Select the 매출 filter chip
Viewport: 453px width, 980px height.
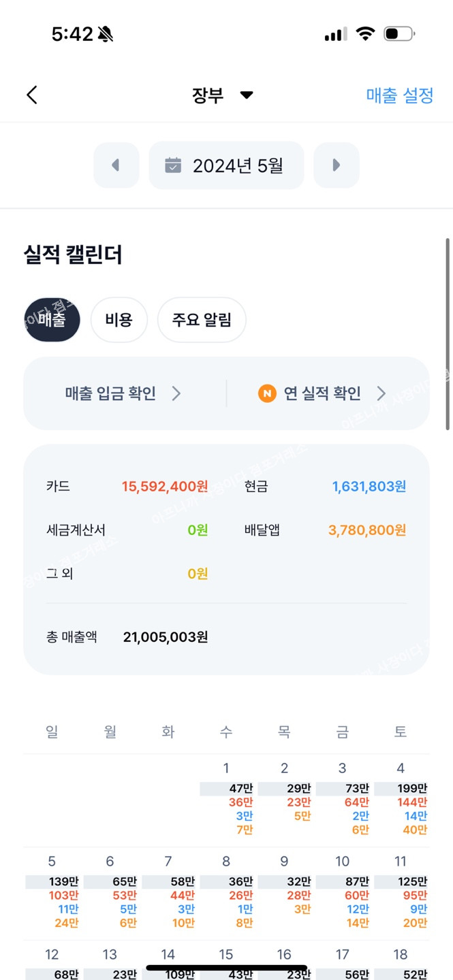(x=52, y=320)
